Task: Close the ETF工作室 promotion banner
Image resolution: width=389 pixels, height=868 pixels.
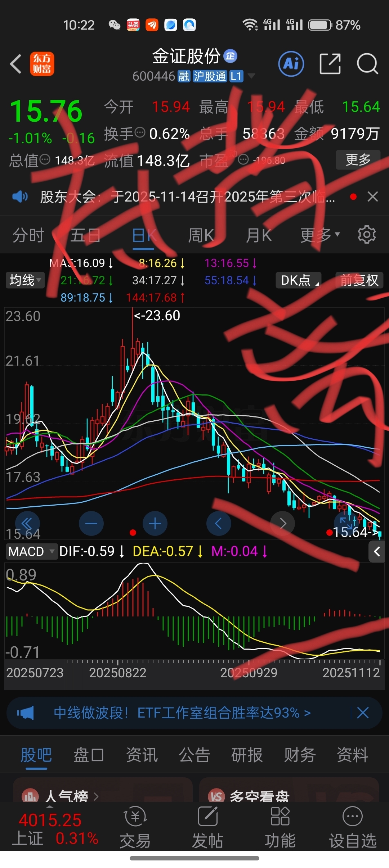Action: pos(363,713)
